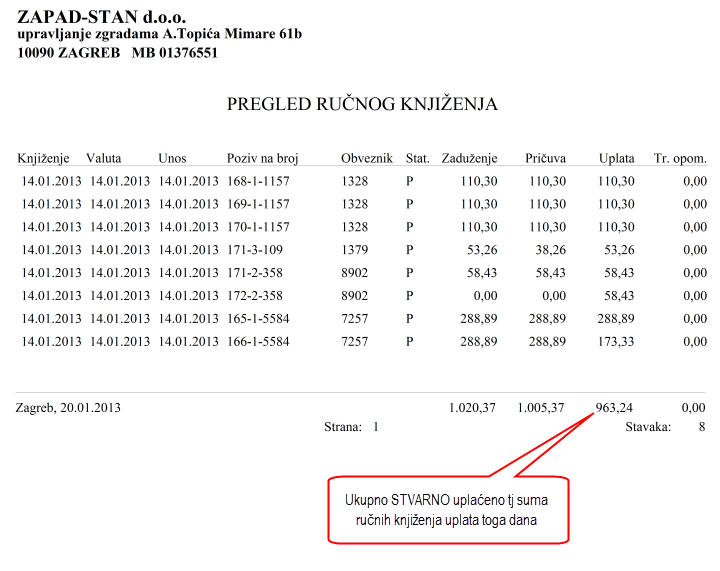Click Uplata value 173,33

point(616,342)
